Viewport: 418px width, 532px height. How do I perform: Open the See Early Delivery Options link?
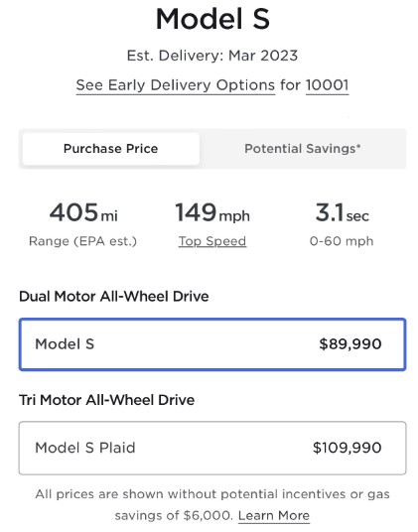point(176,85)
